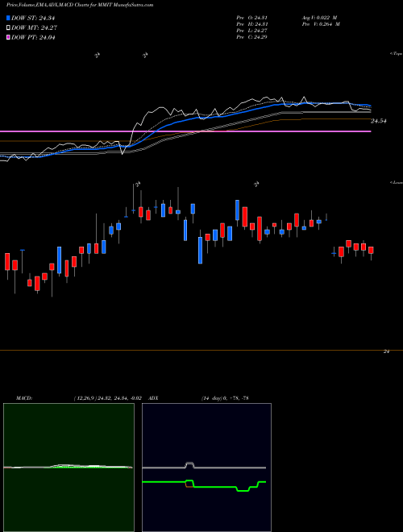The image size is (403, 532).
Task: Click the 'DOW ST: 24.34' label
Action: pyautogui.click(x=33, y=18)
